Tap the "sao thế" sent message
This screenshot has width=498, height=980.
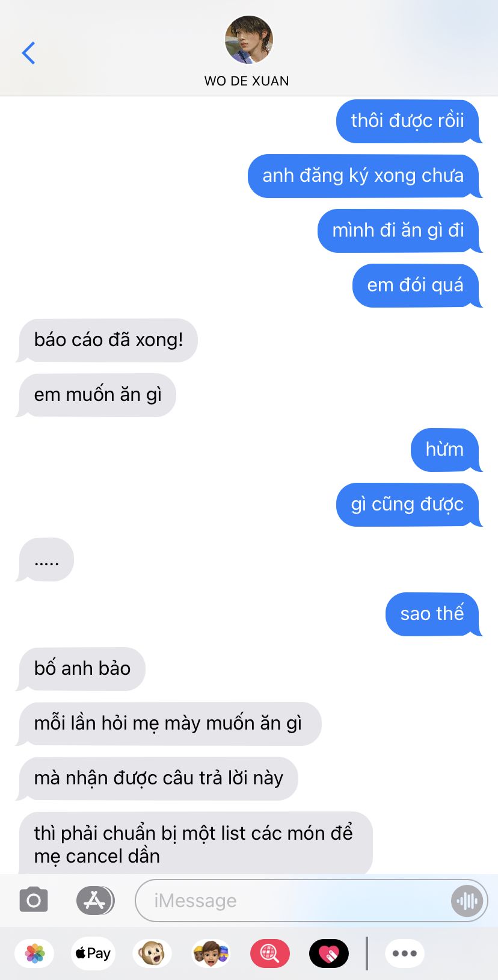pyautogui.click(x=433, y=614)
